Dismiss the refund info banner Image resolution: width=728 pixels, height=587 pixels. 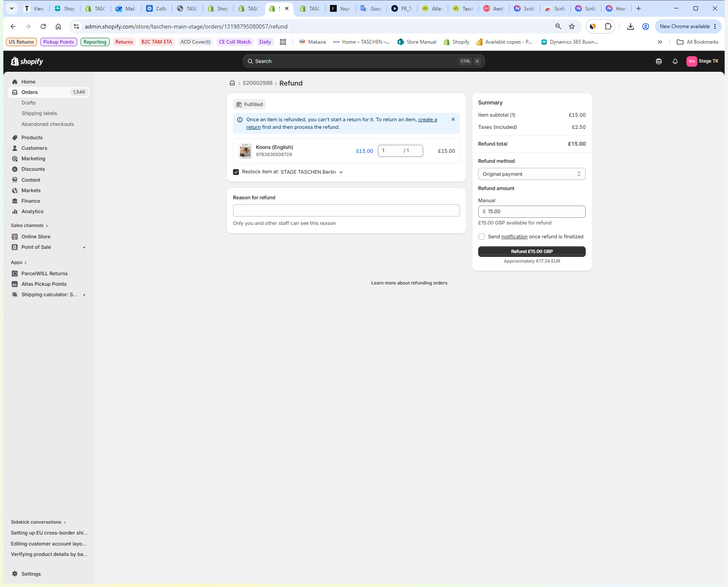[x=453, y=120]
